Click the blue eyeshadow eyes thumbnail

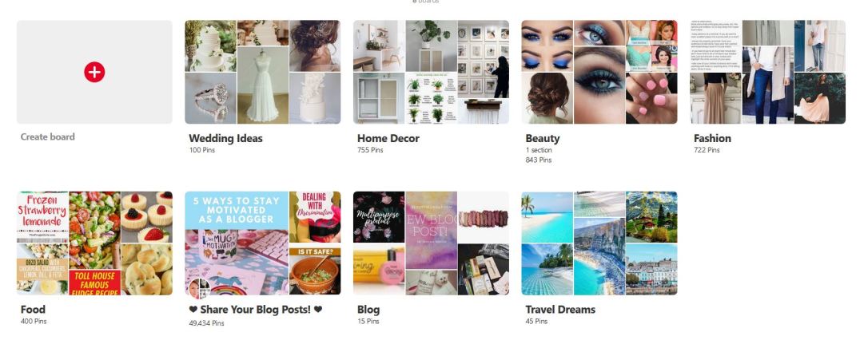[547, 45]
